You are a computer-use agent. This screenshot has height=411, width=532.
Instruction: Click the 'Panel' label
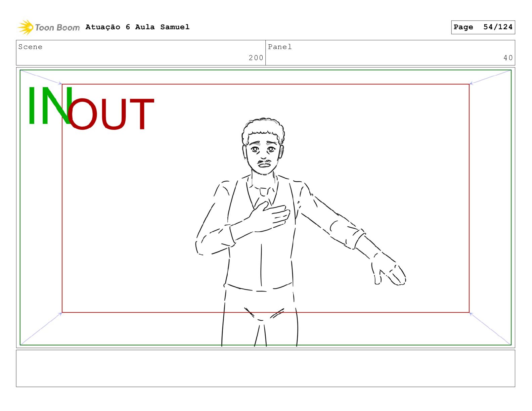[x=280, y=47]
